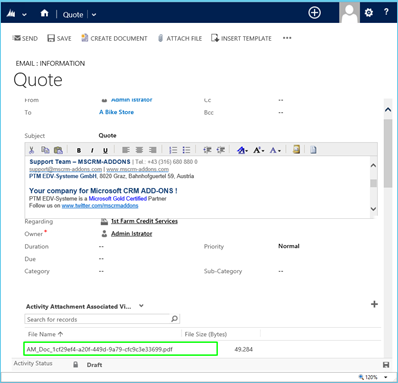Click INSERT TEMPLATE command

[x=241, y=38]
